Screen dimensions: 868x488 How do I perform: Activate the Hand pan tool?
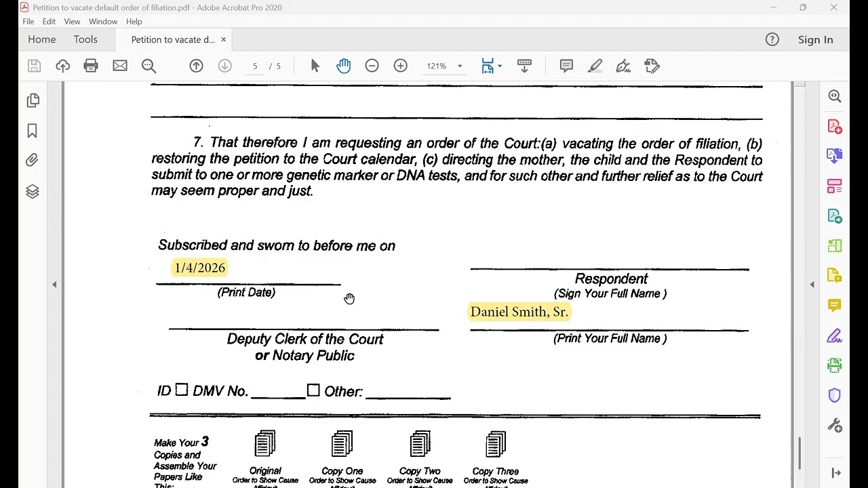click(344, 66)
